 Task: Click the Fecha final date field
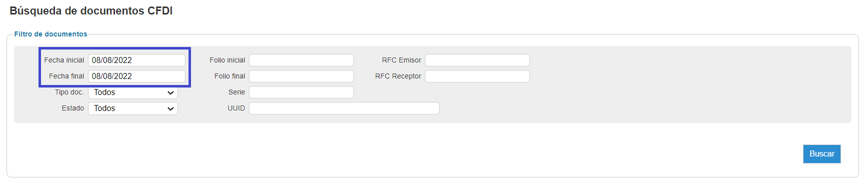click(x=136, y=76)
